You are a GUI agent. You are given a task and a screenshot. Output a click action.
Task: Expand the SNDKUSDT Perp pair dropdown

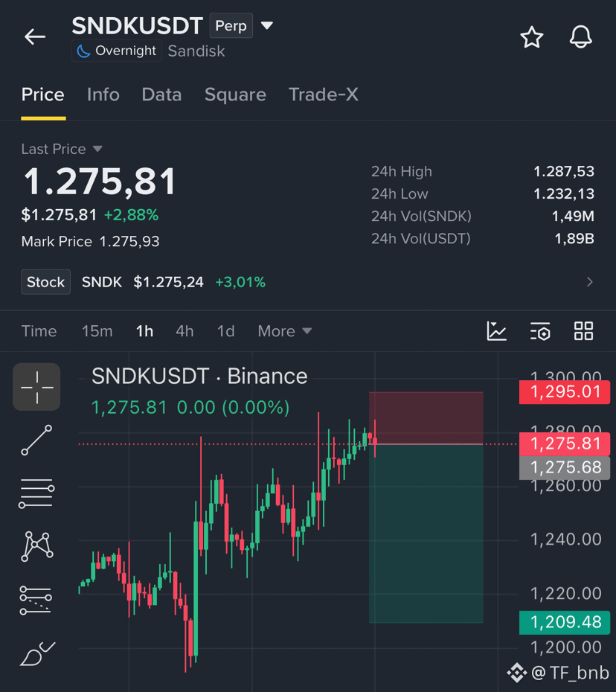[266, 25]
